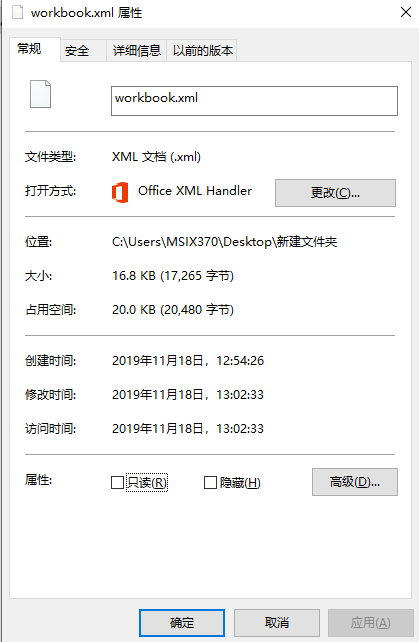Click the Office XML Handler program name
Screen dimensions: 419x642
[x=195, y=191]
